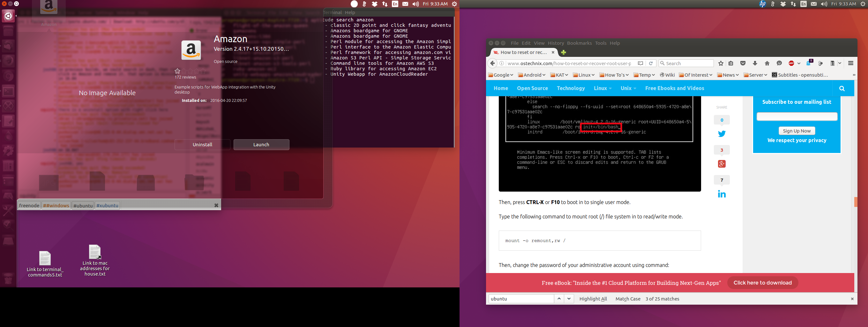Expand the News bookmarks folder
The width and height of the screenshot is (868, 327).
[x=728, y=75]
